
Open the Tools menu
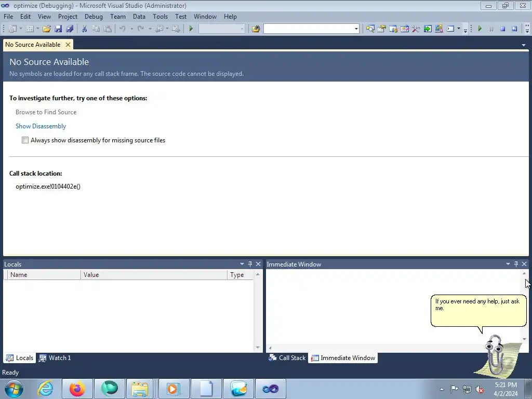pos(160,16)
